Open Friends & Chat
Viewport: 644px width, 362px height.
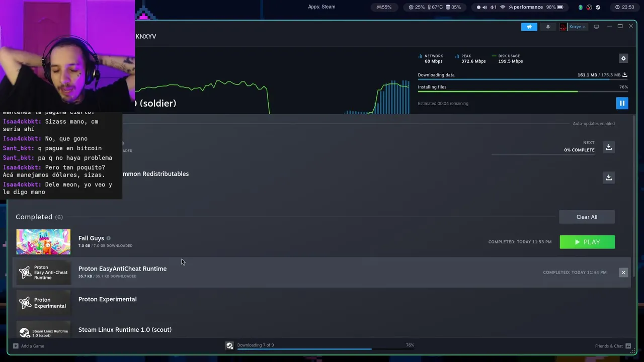[613, 346]
